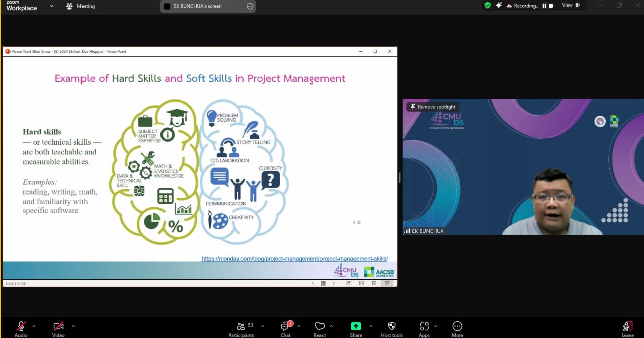The width and height of the screenshot is (644, 338).
Task: Click the monday.com project management link
Action: click(x=294, y=259)
